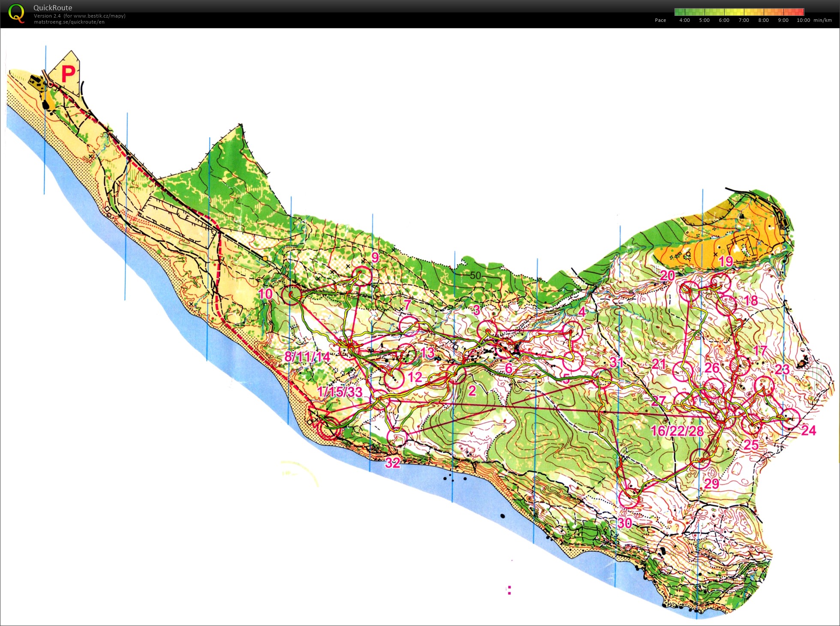Click control label 12 on map
The height and width of the screenshot is (626, 840).
click(x=415, y=377)
